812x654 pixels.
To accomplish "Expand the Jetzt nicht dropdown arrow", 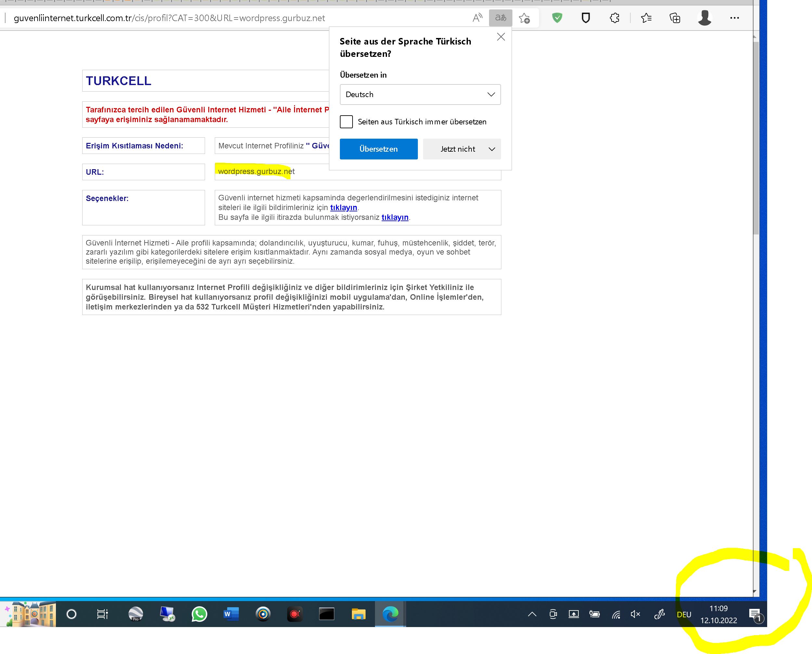I will coord(492,149).
